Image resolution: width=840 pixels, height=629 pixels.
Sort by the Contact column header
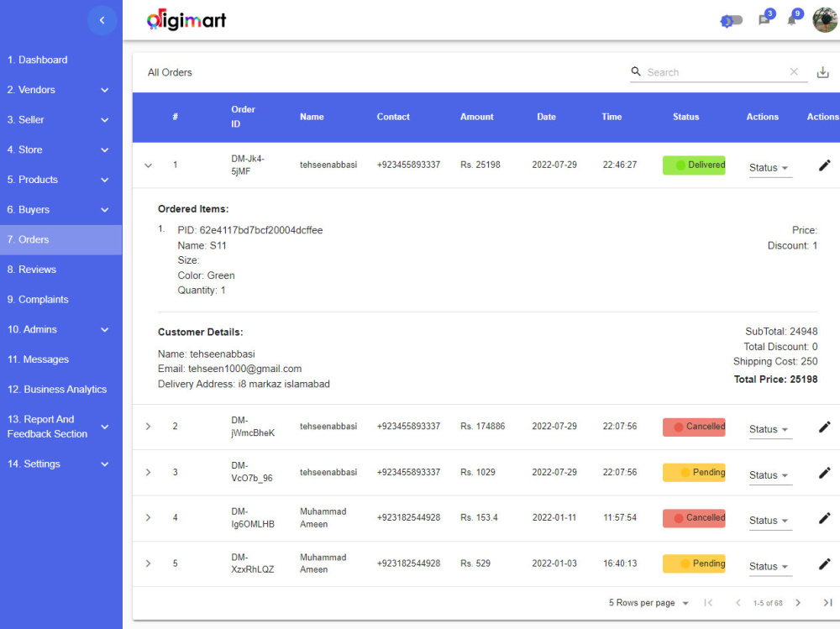click(x=393, y=117)
